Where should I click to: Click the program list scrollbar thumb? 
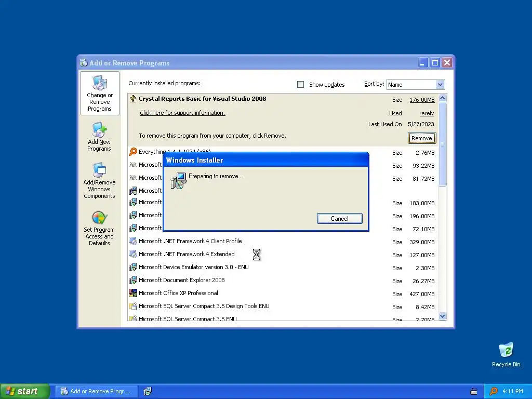point(442,144)
